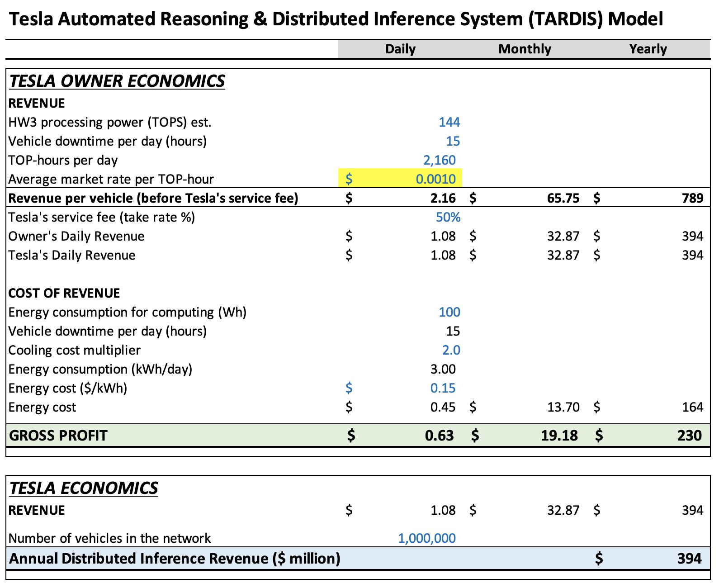This screenshot has height=588, width=719.
Task: Select the Energy consumption kWh/day value 3.00
Action: (x=443, y=369)
